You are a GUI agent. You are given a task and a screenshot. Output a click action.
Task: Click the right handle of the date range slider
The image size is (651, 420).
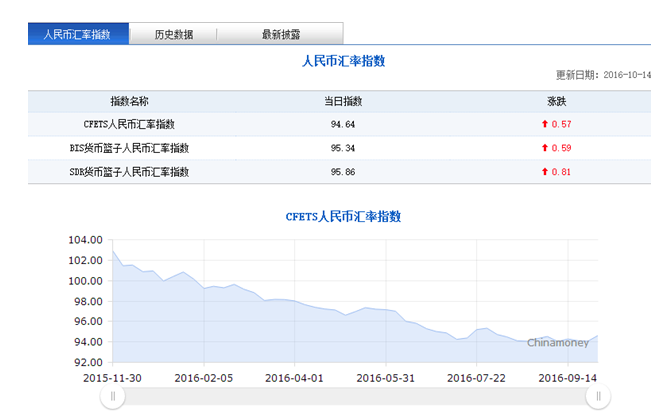(598, 397)
